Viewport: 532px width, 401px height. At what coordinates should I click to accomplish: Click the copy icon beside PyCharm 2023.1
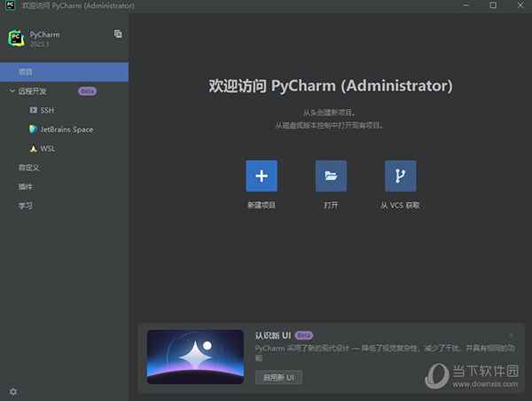click(118, 34)
